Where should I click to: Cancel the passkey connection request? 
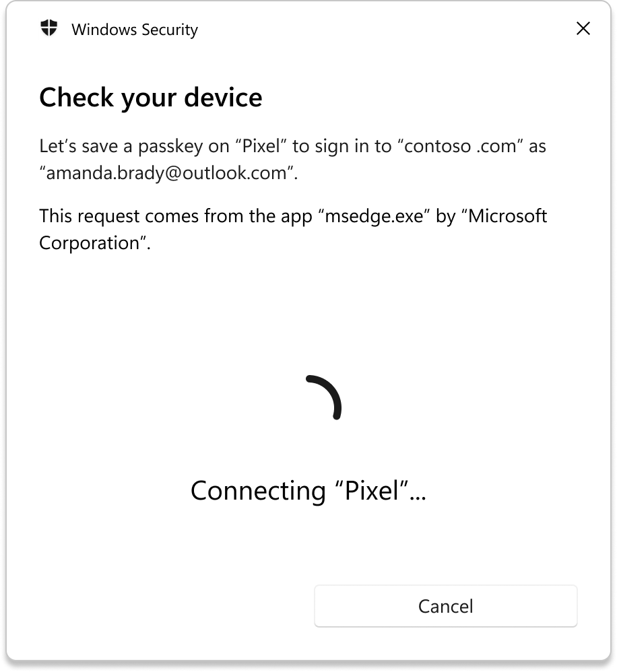point(445,606)
